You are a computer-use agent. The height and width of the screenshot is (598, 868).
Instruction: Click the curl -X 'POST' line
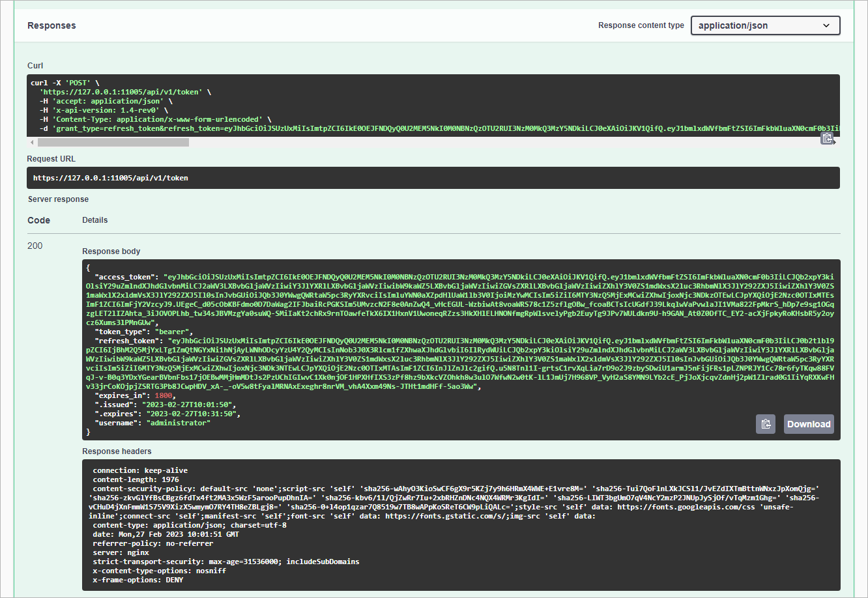(x=65, y=83)
